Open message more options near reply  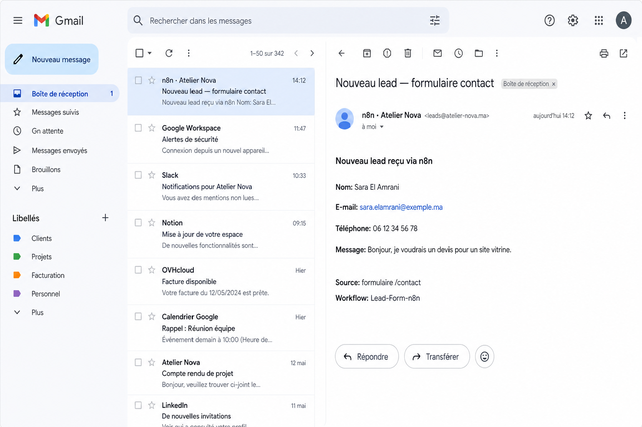tap(624, 116)
